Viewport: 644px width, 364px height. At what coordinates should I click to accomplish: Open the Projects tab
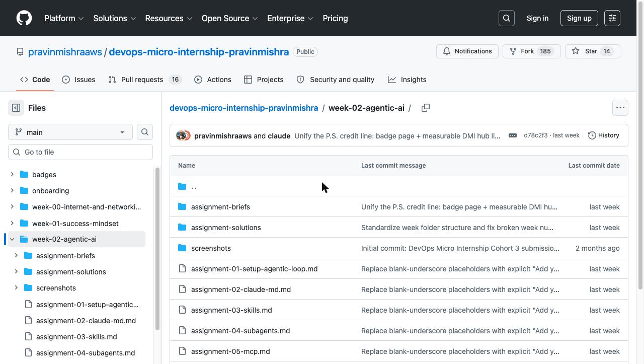tap(264, 80)
